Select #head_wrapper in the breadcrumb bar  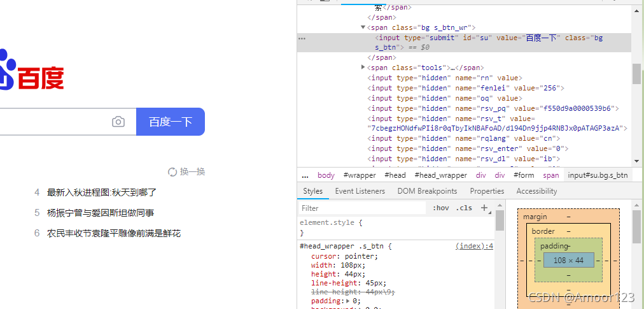click(x=441, y=175)
